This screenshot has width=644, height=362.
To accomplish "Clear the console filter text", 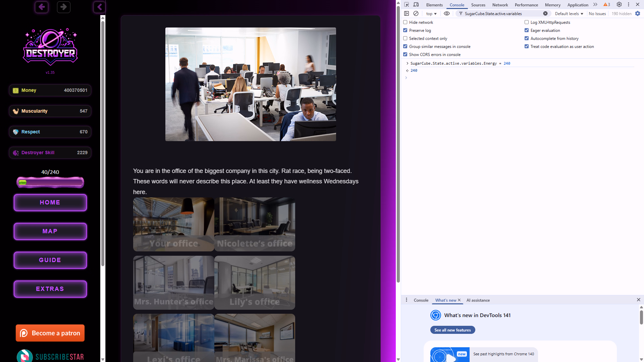I will click(x=545, y=13).
